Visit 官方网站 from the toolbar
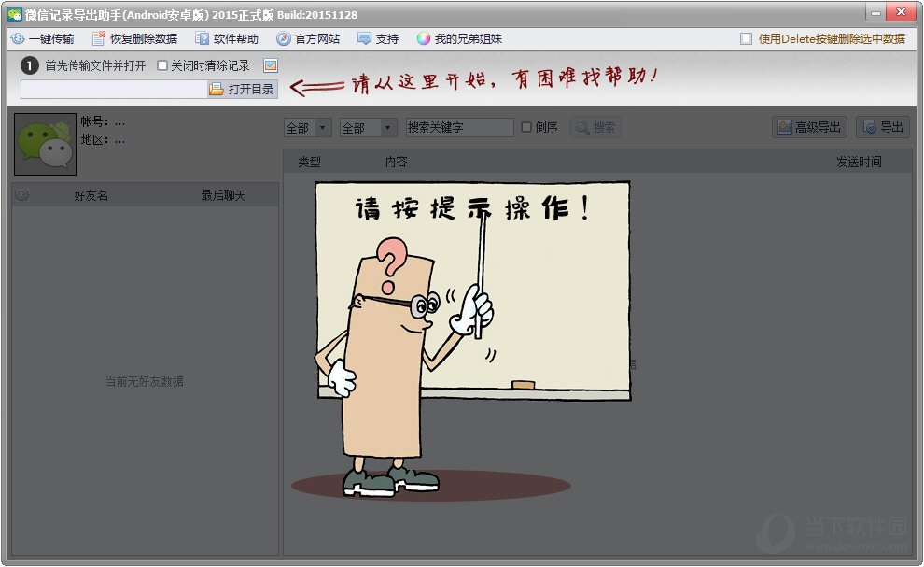 click(x=308, y=39)
